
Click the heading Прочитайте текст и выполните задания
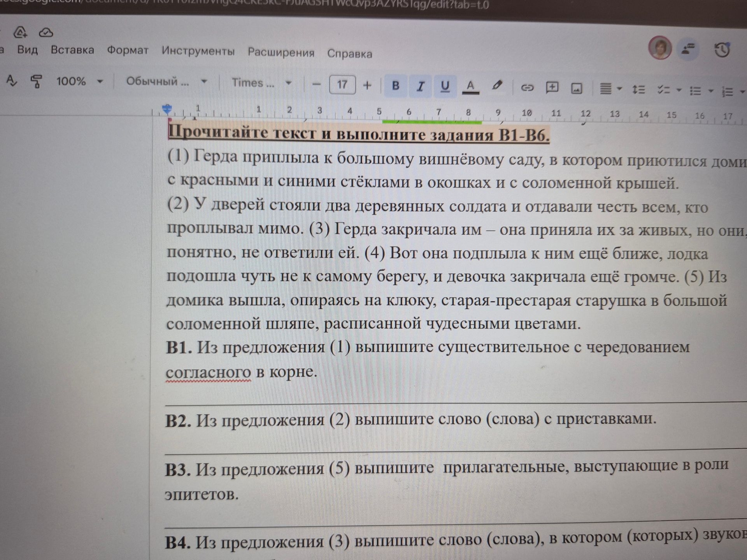358,134
